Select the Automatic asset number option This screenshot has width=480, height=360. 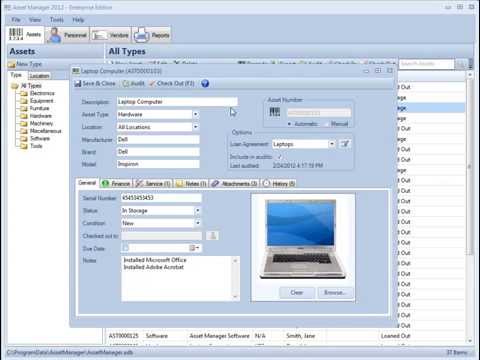(303, 124)
